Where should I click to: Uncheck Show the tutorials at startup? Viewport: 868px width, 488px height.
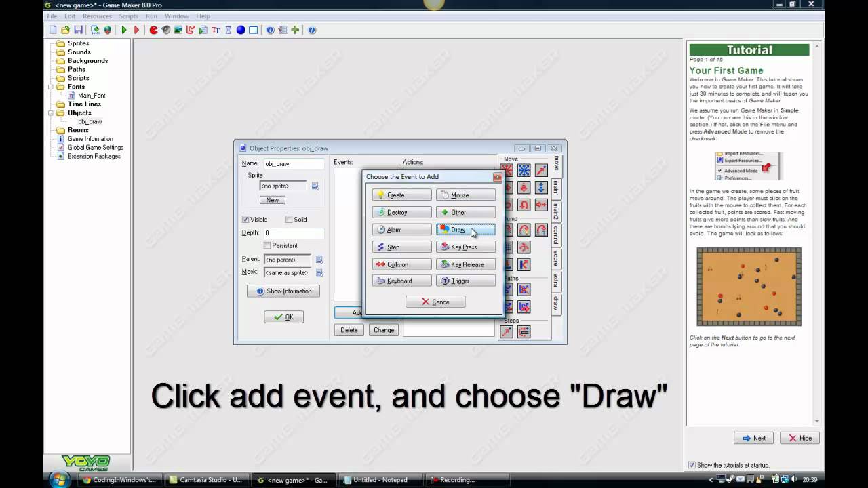tap(692, 465)
